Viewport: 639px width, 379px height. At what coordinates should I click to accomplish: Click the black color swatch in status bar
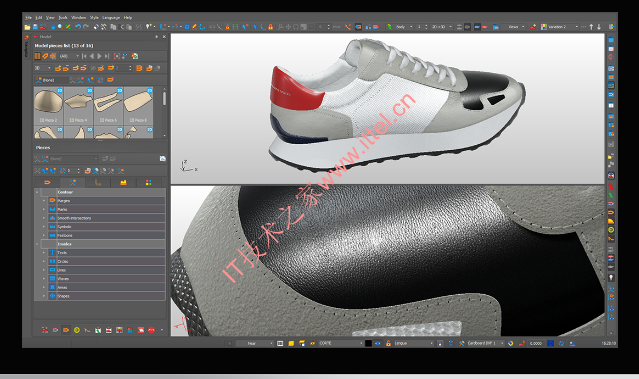click(x=368, y=344)
